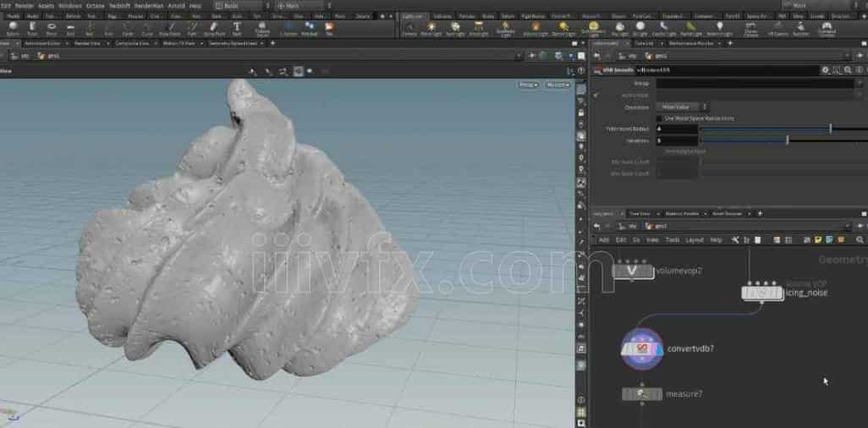Toggle display flag on convertvdb7 node

point(660,348)
